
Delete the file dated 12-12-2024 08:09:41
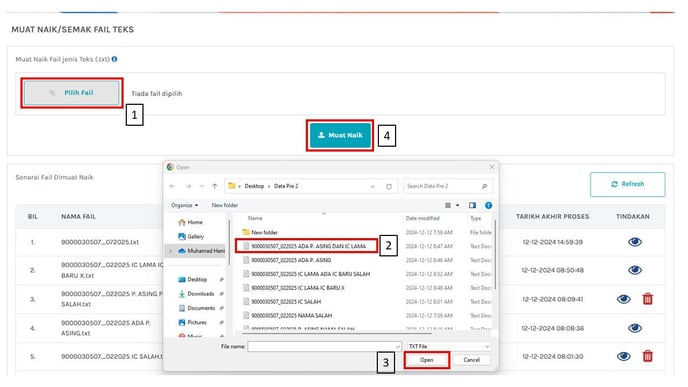(648, 299)
